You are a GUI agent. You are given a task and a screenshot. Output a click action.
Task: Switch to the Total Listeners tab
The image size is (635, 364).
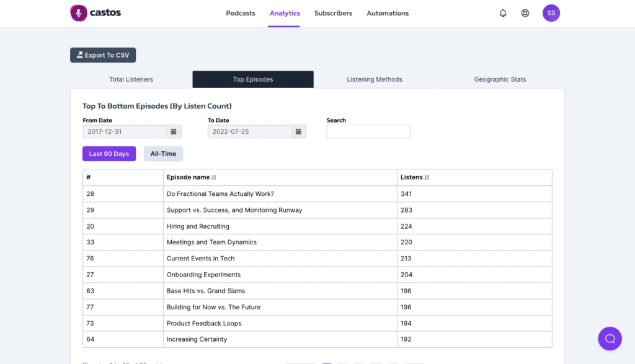point(131,79)
